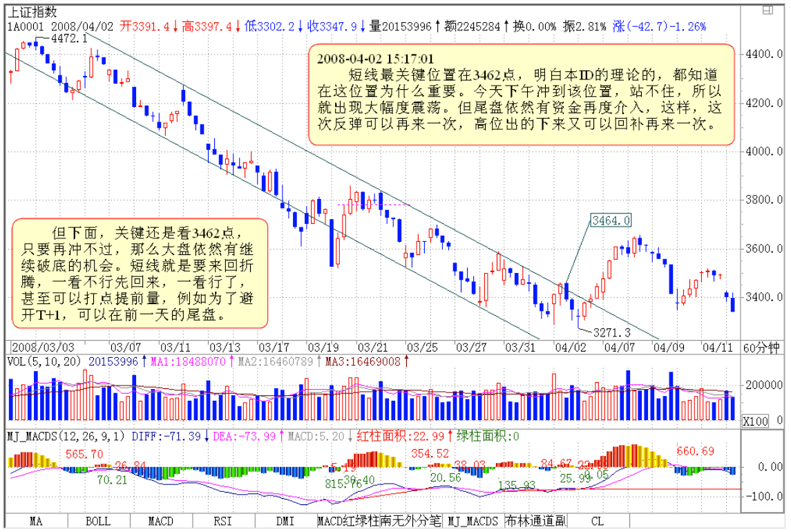Viewport: 791px width, 532px height.
Task: Click the X100 volume scale box
Action: 755,421
